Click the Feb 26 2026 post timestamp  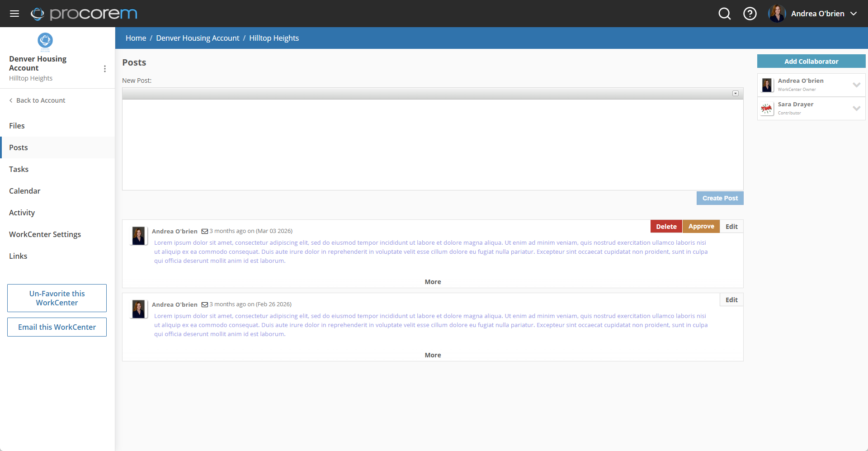pos(250,304)
